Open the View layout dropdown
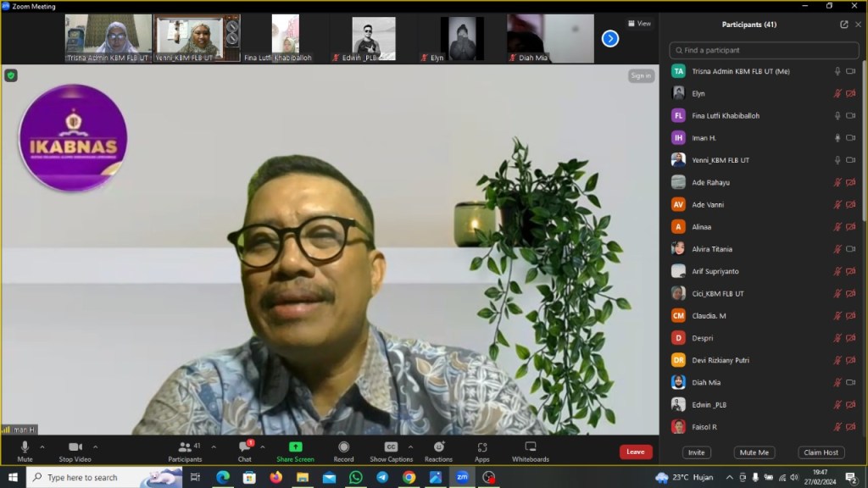Viewport: 868px width, 488px height. click(639, 24)
